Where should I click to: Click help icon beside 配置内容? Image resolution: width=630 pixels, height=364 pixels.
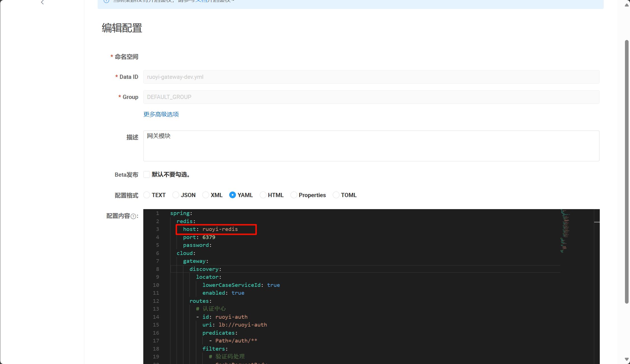[x=134, y=216]
